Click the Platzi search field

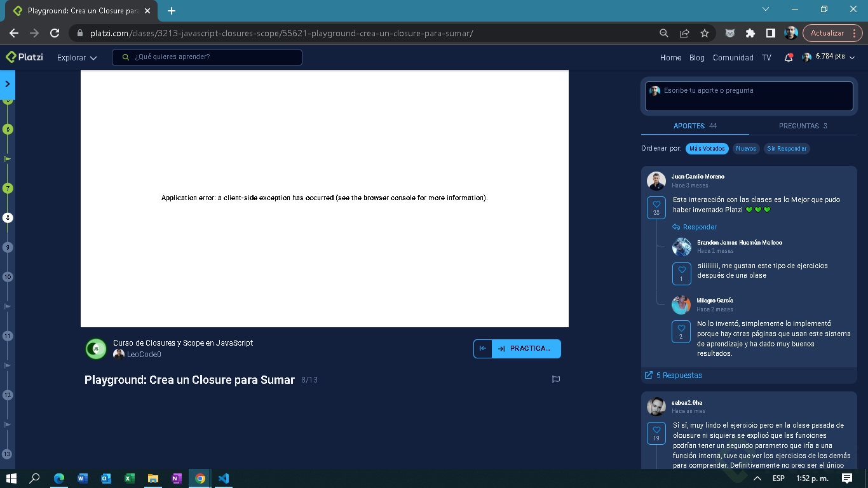207,57
